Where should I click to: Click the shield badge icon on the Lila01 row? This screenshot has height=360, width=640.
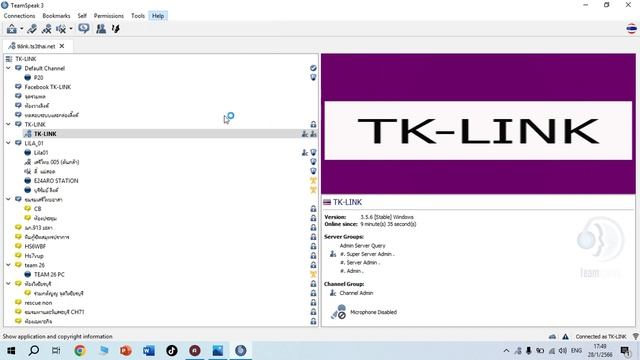tap(313, 153)
